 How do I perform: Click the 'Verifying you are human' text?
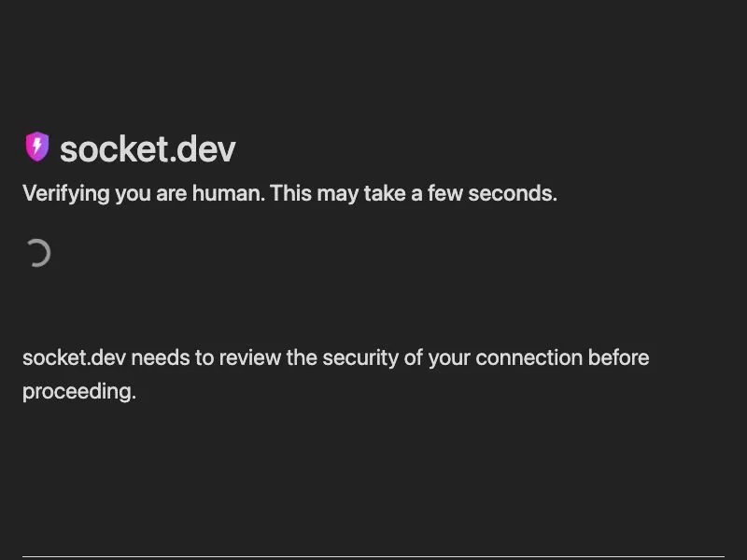[x=144, y=194]
